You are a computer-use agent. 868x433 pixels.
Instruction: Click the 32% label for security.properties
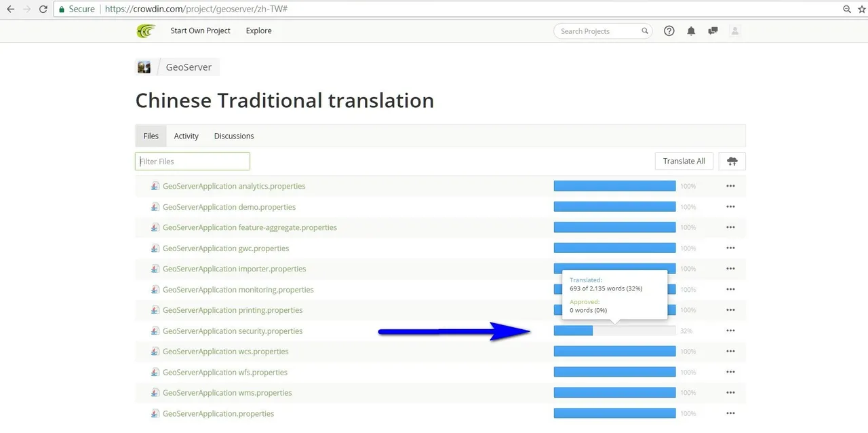tap(686, 331)
